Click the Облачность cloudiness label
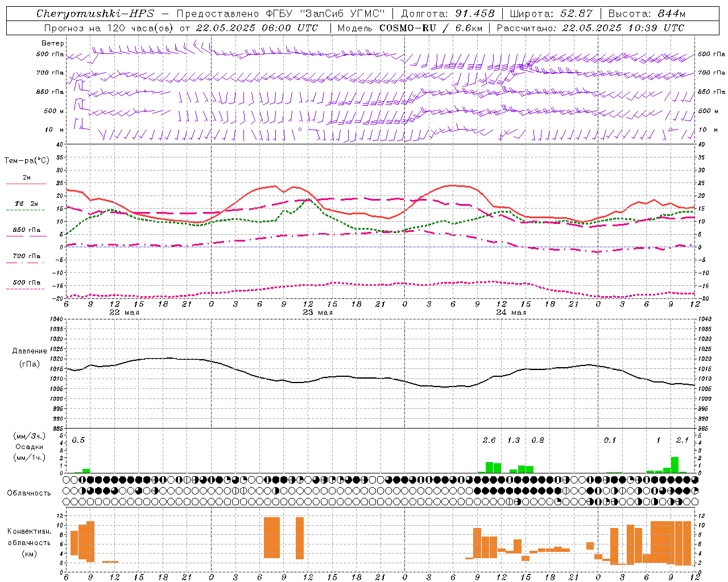The image size is (728, 582). (29, 493)
